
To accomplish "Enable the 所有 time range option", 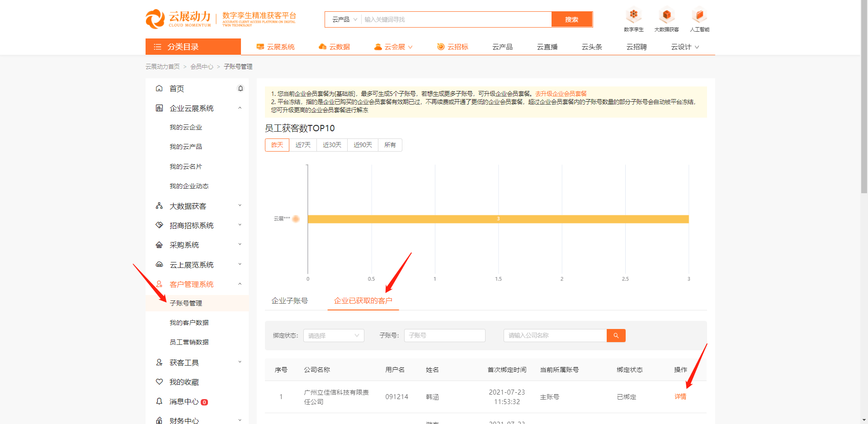I will tap(390, 145).
